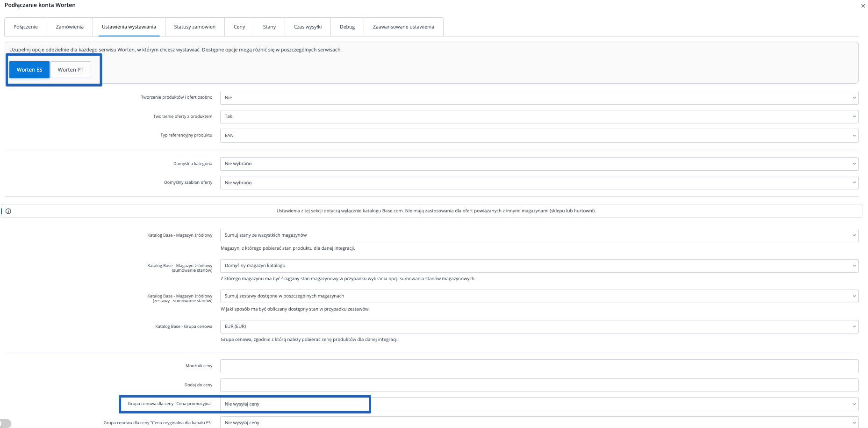Open the Stany tab
868x428 pixels.
(x=269, y=27)
